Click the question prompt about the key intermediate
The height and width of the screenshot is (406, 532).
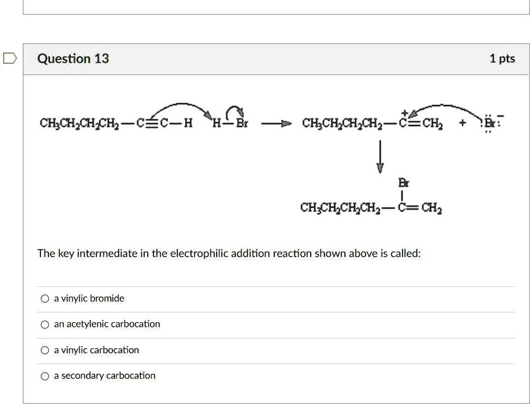[x=229, y=253]
